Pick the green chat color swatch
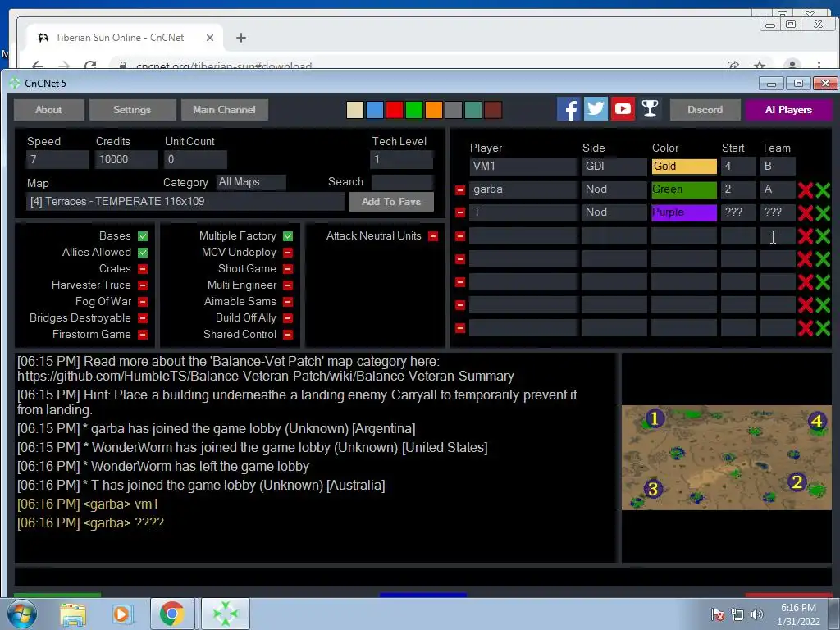The width and height of the screenshot is (840, 630). pos(414,110)
